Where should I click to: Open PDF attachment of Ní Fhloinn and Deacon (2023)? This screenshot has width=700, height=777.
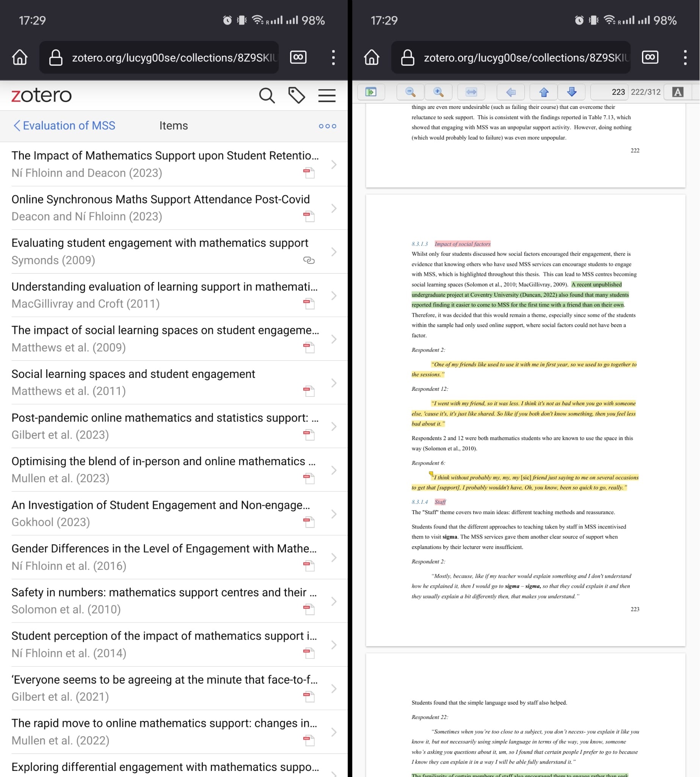coord(309,173)
